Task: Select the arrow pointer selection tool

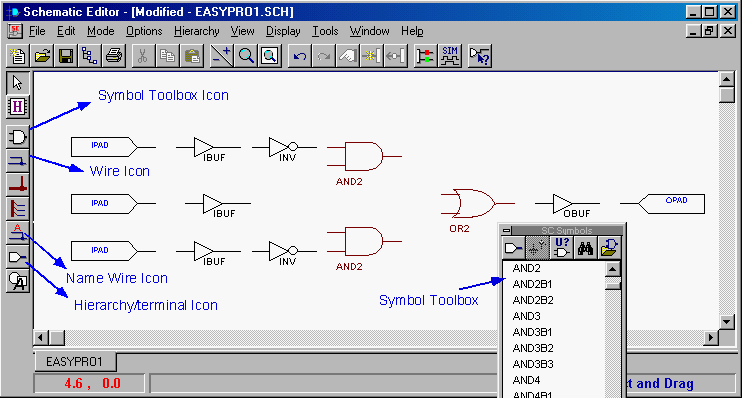Action: click(x=18, y=83)
